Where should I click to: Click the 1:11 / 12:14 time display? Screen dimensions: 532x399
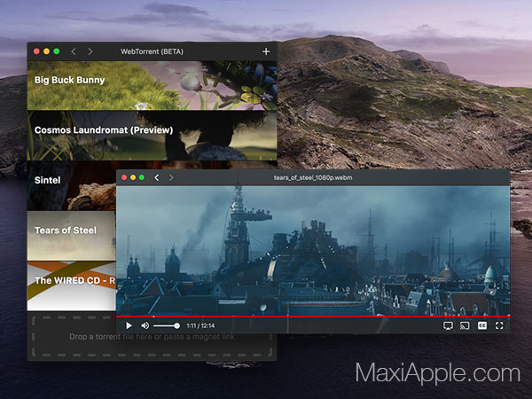point(200,325)
